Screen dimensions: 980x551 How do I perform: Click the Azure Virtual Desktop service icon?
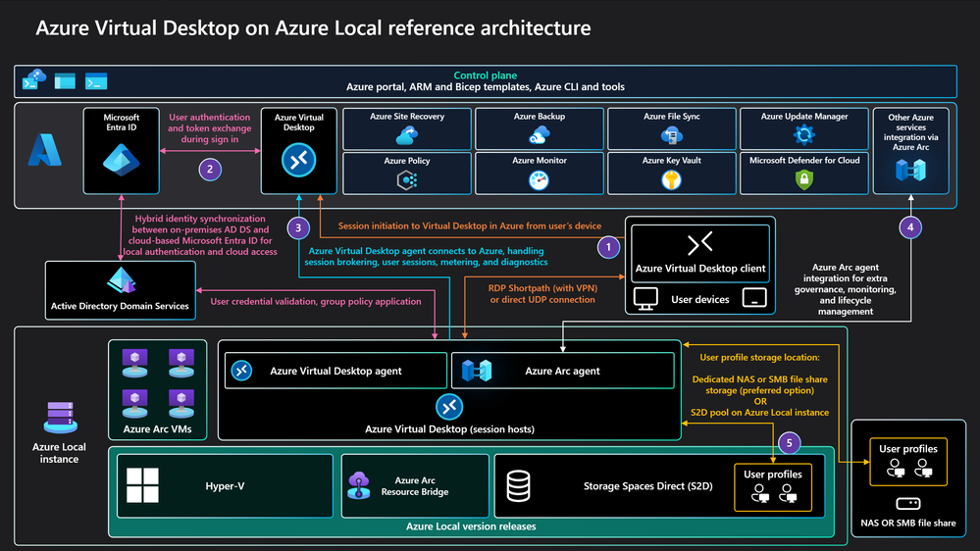(x=299, y=161)
